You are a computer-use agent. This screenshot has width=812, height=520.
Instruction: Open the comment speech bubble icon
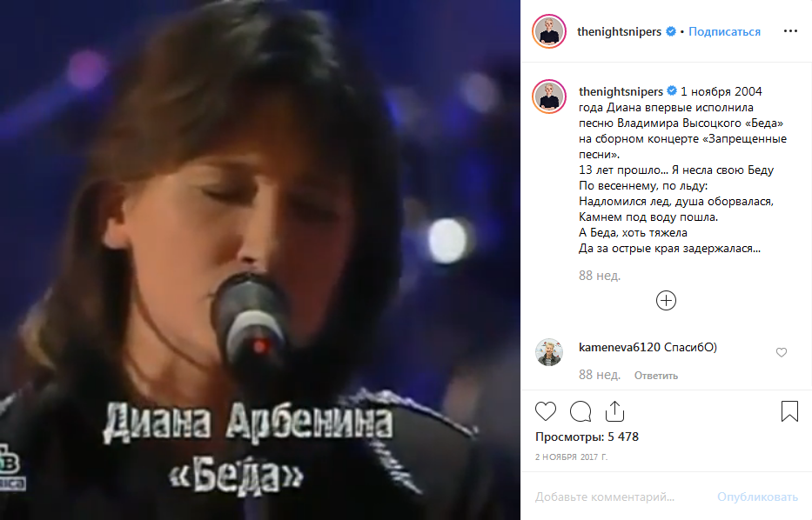coord(580,411)
